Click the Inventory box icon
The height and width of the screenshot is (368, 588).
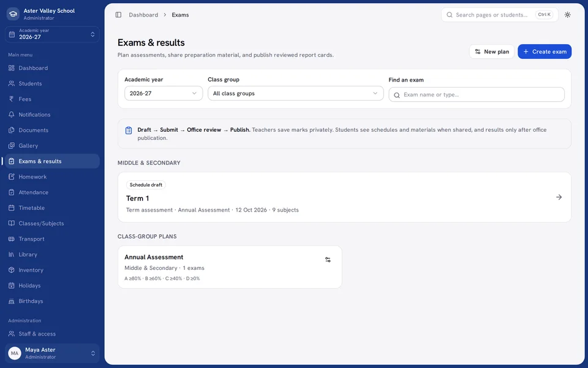(x=11, y=270)
